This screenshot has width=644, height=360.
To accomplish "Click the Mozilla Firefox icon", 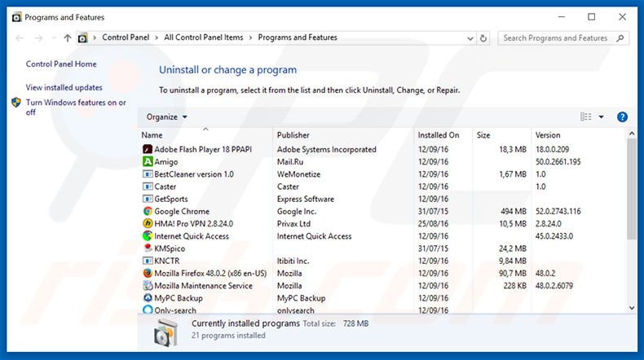I will [148, 273].
